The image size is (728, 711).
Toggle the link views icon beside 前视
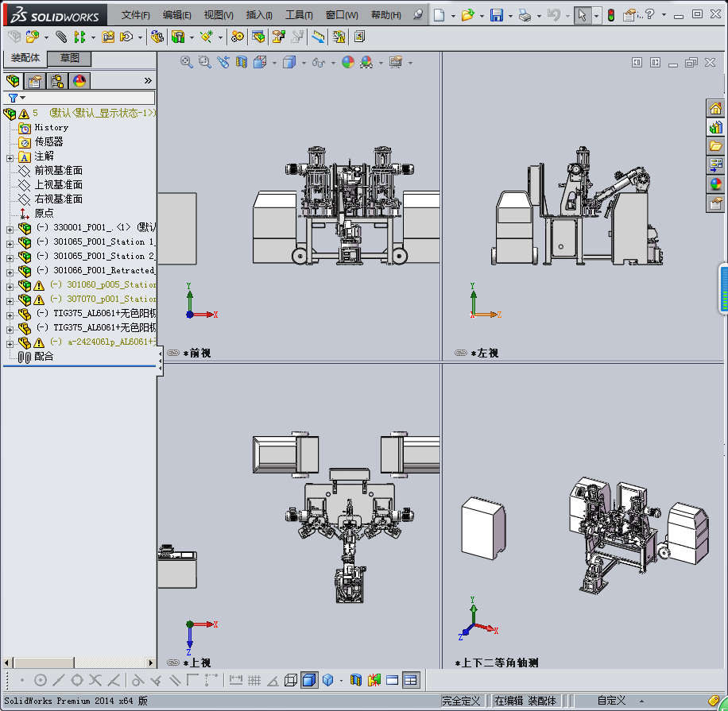[173, 353]
